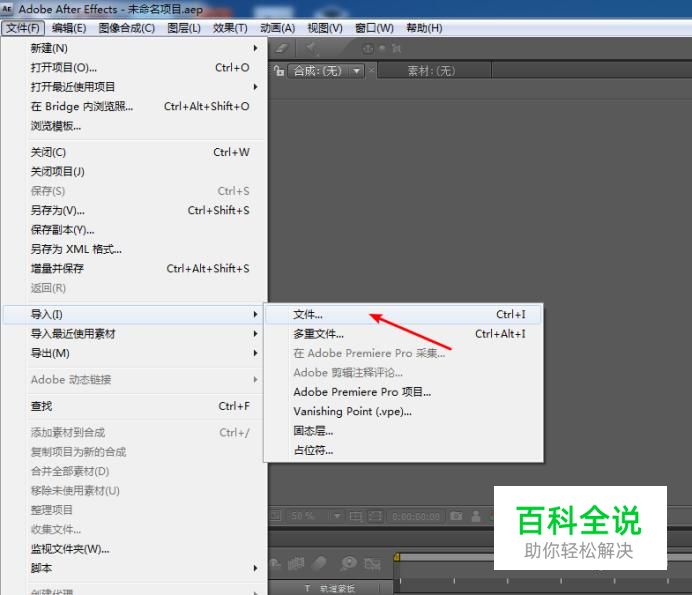Viewport: 692px width, 595px height.
Task: Expand the 脚本 submenu
Action: [135, 569]
